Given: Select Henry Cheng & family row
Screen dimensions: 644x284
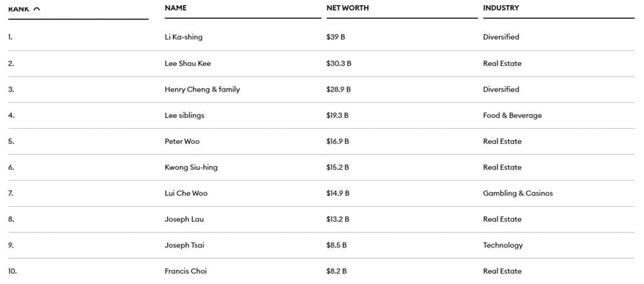Looking at the screenshot, I should point(202,89).
